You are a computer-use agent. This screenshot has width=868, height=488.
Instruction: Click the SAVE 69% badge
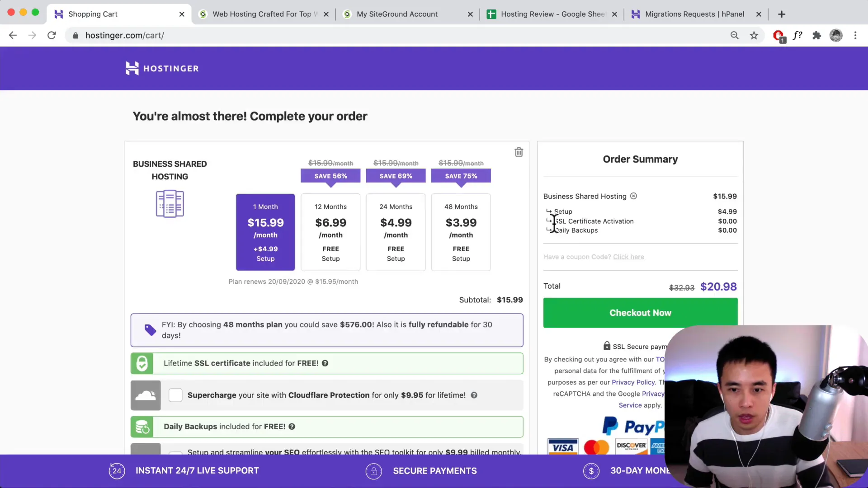(396, 176)
